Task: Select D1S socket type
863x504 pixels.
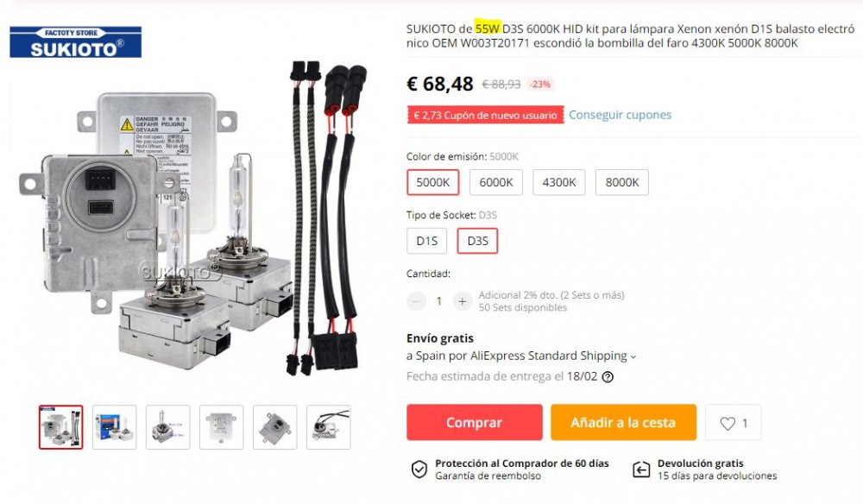Action: 427,241
